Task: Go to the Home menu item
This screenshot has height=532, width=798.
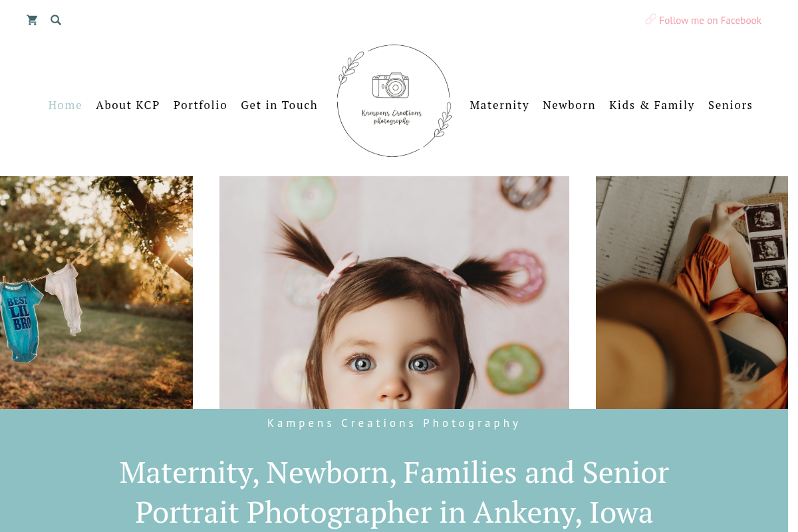Action: (65, 105)
